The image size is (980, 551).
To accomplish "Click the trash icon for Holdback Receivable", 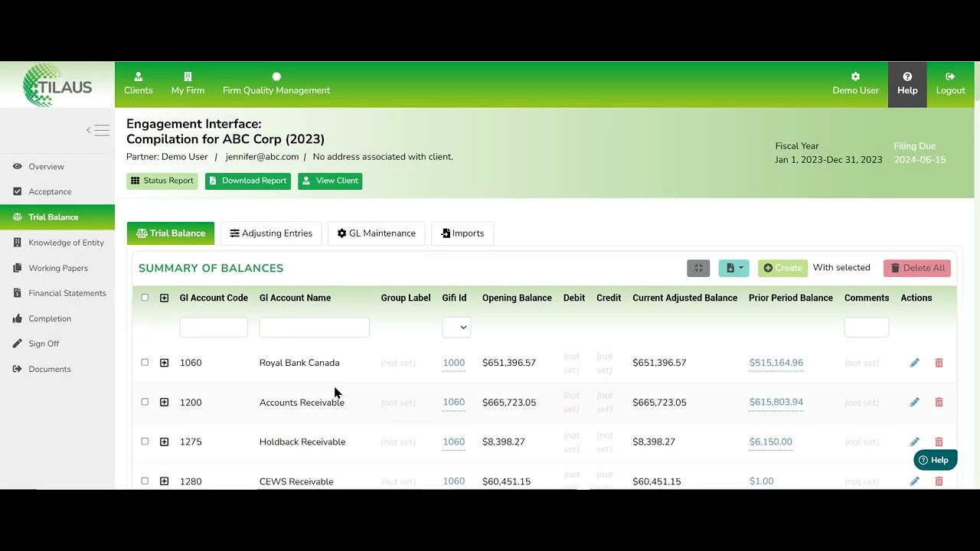I will [939, 442].
